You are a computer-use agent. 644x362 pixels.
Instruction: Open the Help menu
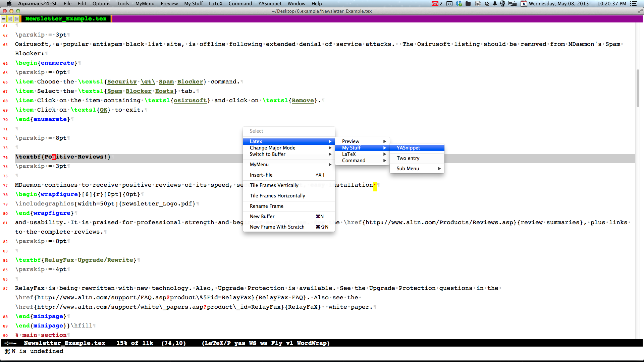coord(317,4)
